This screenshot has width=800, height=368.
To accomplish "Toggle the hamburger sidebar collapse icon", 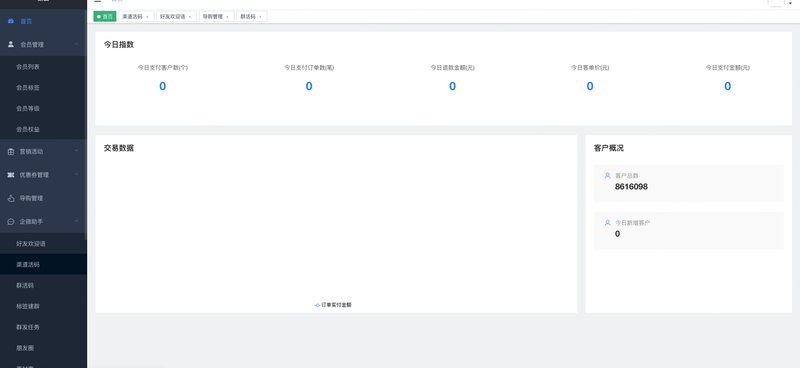I will 97,2.
